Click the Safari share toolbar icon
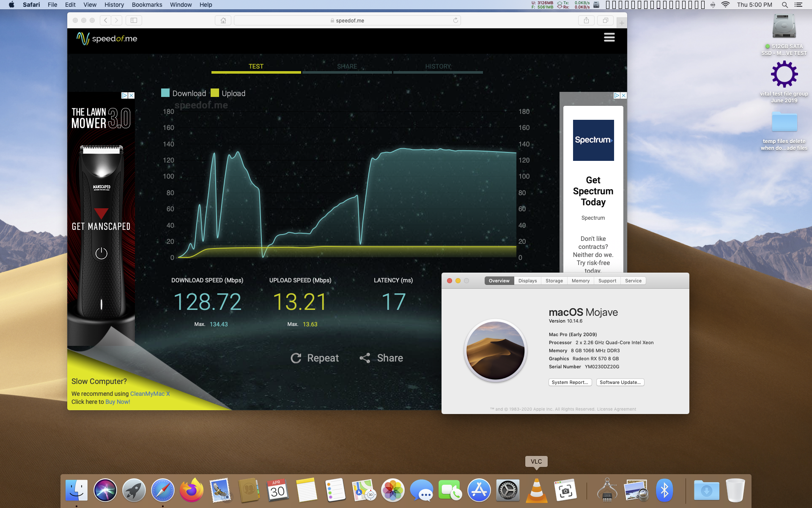This screenshot has height=508, width=812. coord(586,20)
